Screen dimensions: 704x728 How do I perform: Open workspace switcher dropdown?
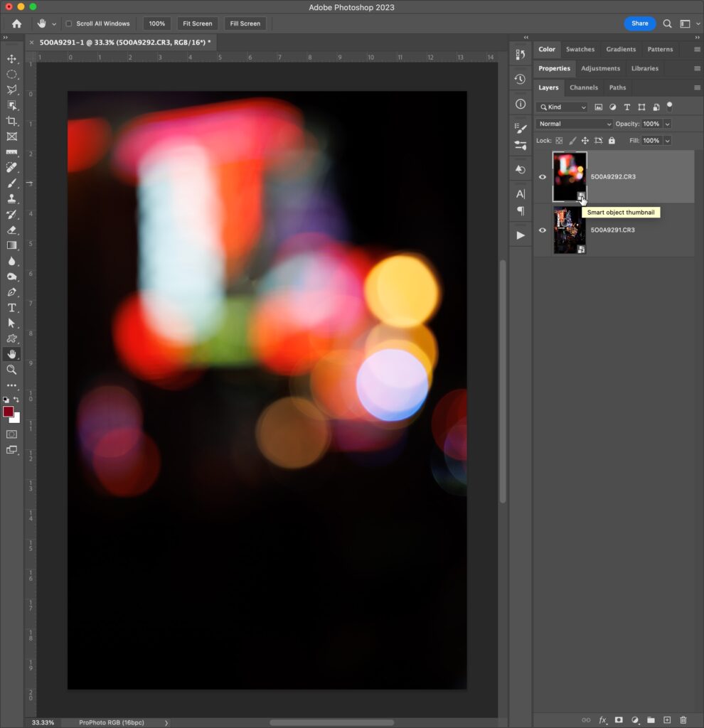(698, 23)
